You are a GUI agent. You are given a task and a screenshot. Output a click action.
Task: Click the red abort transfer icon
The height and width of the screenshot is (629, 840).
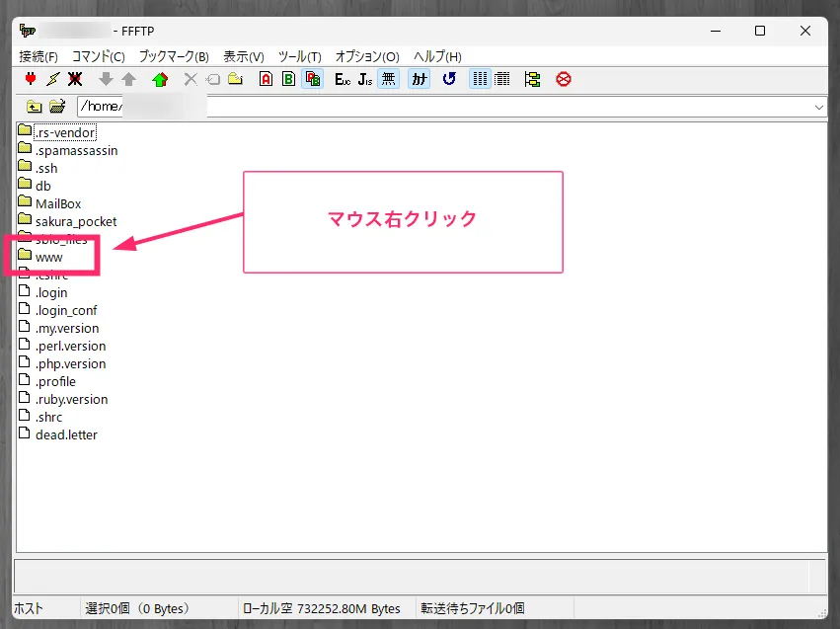click(x=564, y=79)
